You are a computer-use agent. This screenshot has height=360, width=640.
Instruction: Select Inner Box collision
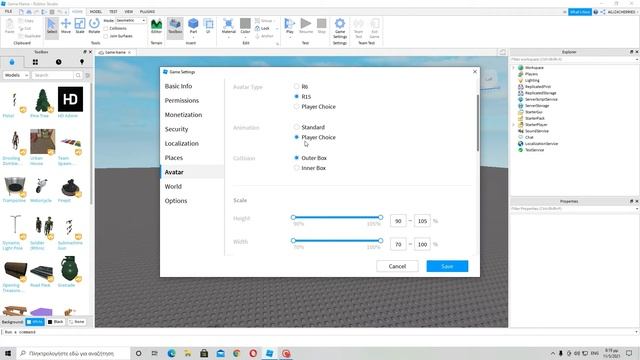(297, 168)
